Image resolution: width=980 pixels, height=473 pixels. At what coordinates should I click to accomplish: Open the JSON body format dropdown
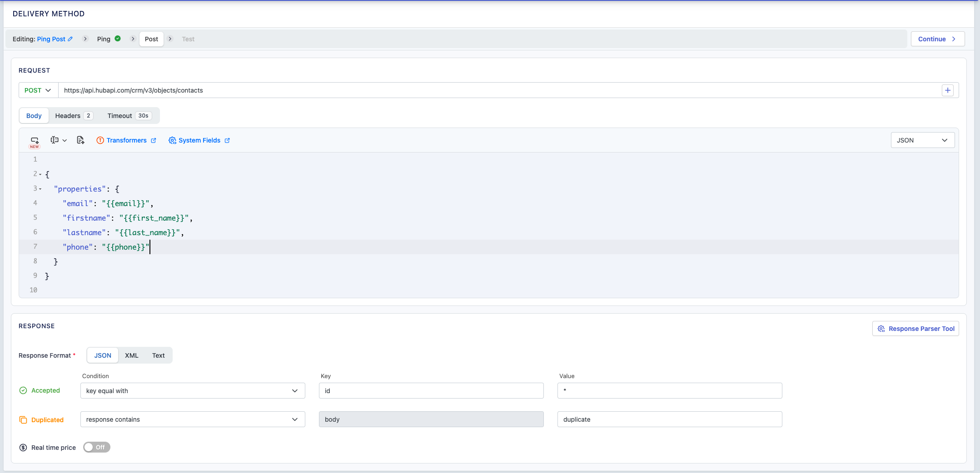pos(922,140)
